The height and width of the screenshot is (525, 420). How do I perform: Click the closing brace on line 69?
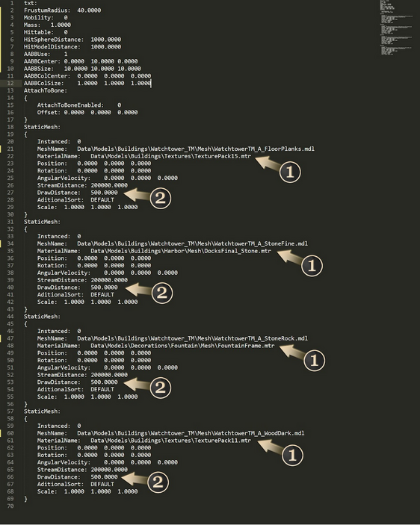pos(25,499)
